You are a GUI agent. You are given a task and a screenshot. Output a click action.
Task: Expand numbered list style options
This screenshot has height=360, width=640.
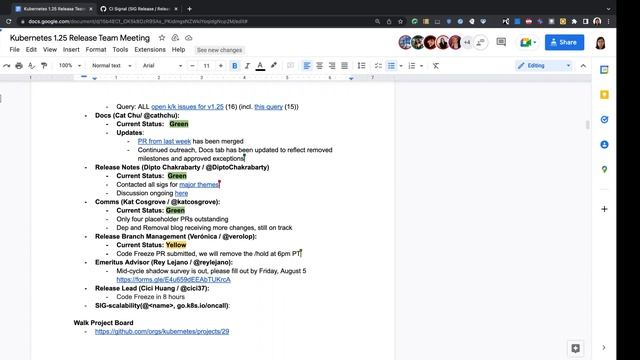[x=422, y=66]
